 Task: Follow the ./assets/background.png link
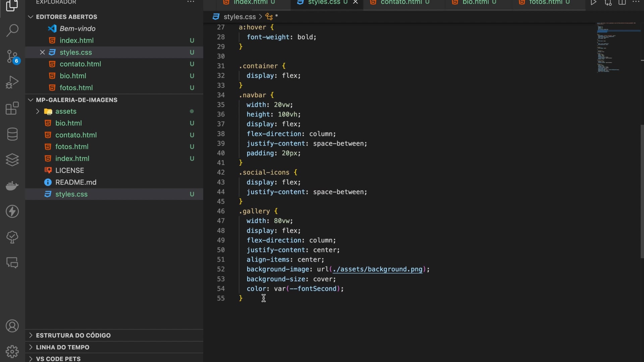click(377, 269)
